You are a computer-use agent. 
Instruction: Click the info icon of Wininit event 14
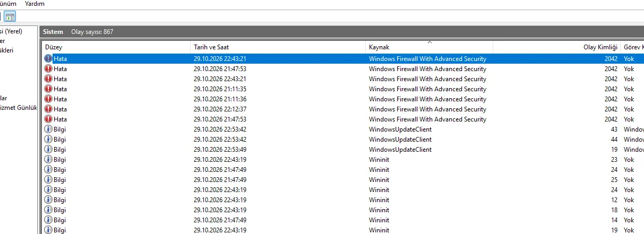(48, 220)
